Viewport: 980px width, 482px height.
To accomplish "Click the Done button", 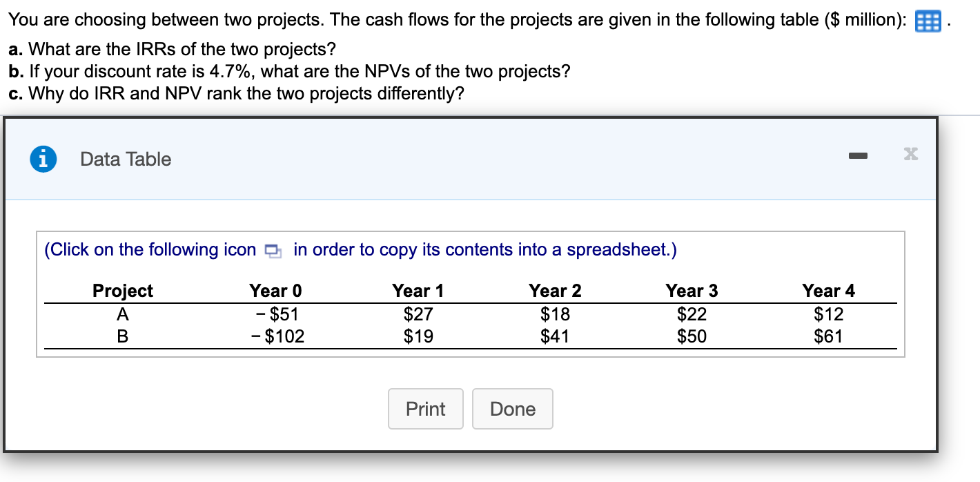I will [512, 409].
